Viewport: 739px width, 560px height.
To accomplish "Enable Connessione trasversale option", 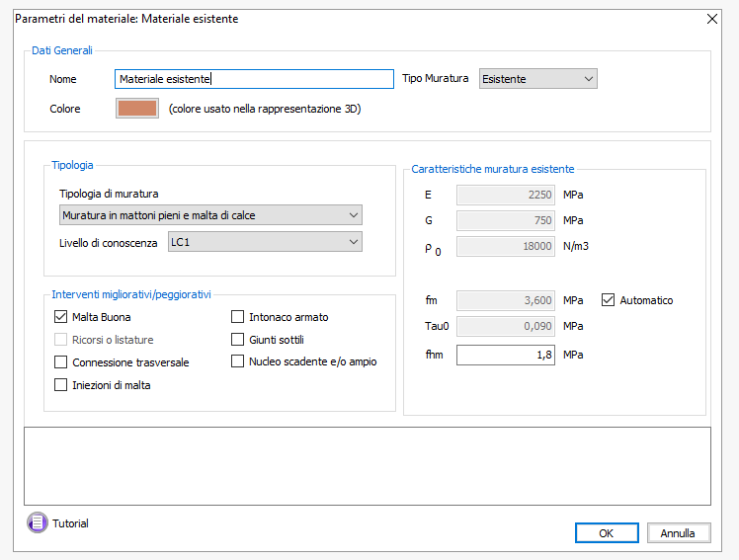I will (x=61, y=362).
